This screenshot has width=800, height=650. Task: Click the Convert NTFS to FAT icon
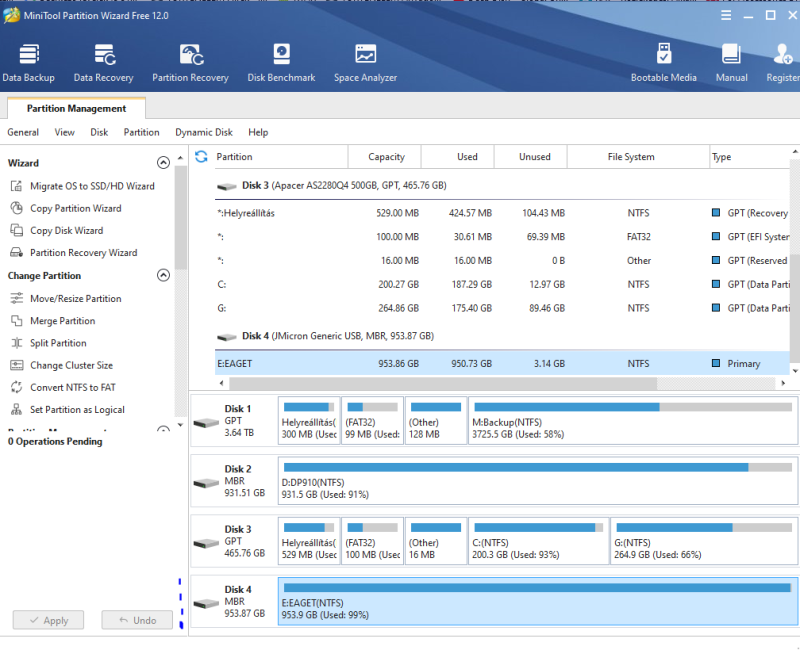click(16, 387)
